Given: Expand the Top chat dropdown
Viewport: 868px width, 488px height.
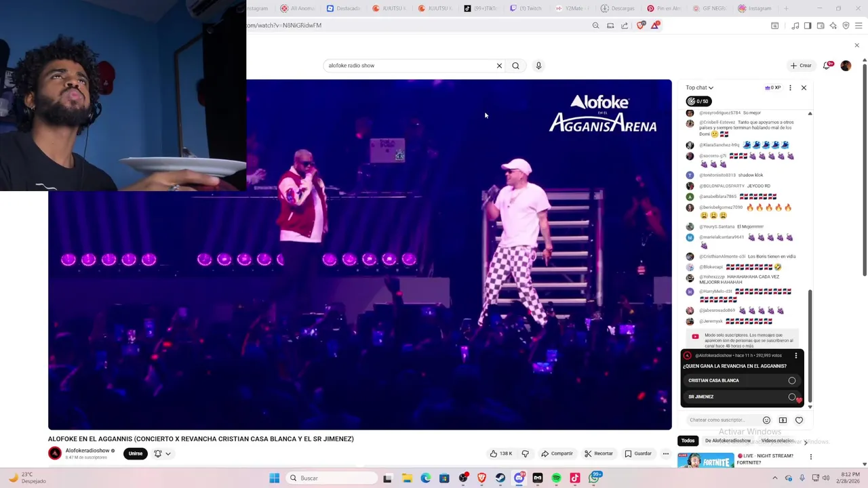Looking at the screenshot, I should tap(699, 87).
